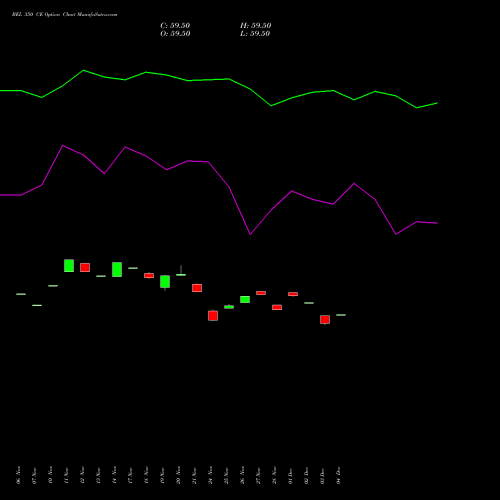500x500 pixels.
Task: Click the 24 Nov date label
Action: click(x=210, y=475)
